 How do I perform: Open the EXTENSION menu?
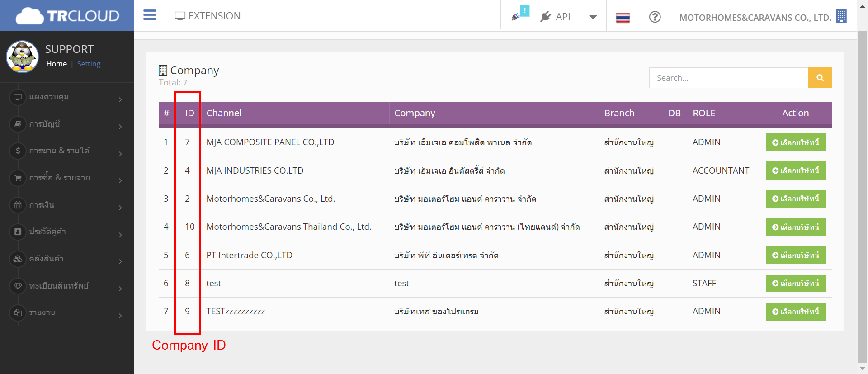tap(208, 16)
